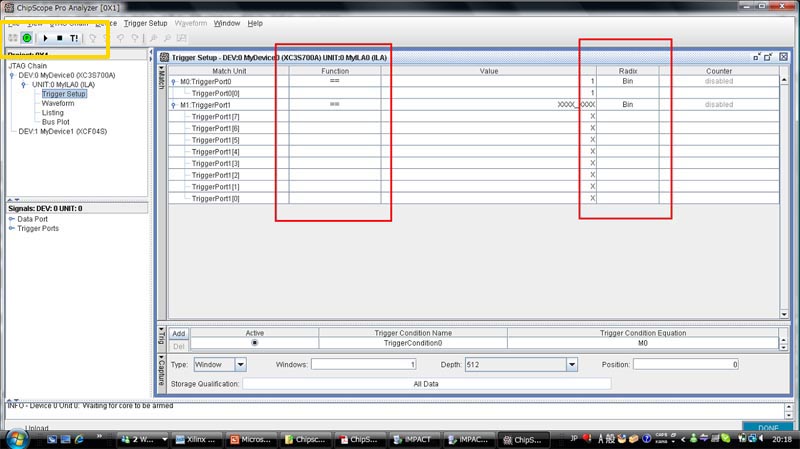Click Internet Explorer quick launch icon
Screen dimensions: 800x449
click(79, 439)
